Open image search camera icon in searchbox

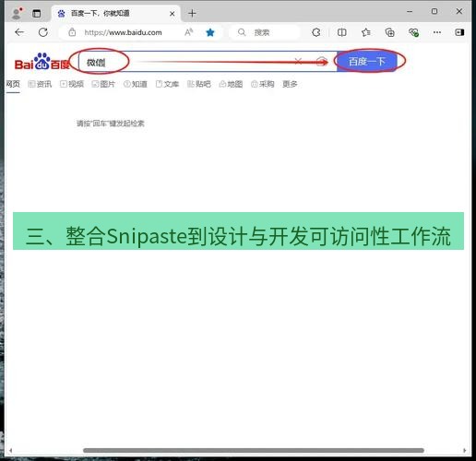322,62
